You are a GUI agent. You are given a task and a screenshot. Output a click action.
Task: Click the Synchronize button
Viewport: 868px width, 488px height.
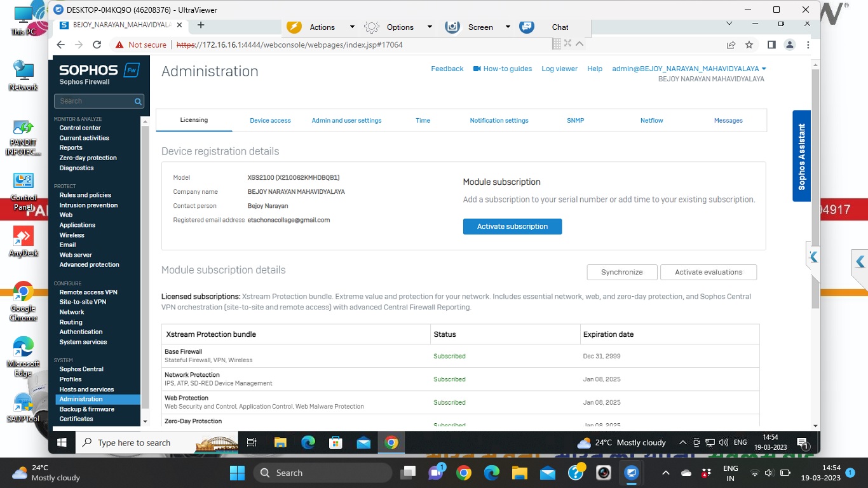point(621,272)
